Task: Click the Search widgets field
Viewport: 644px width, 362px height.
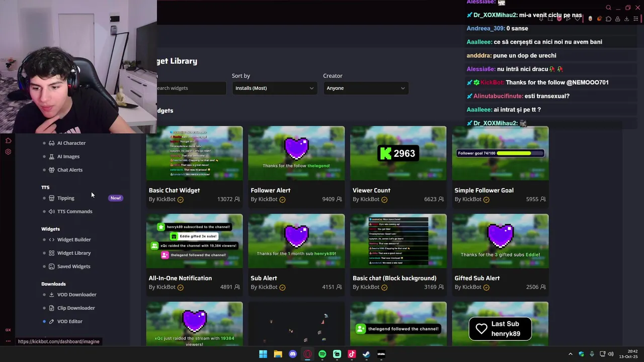Action: pos(191,88)
